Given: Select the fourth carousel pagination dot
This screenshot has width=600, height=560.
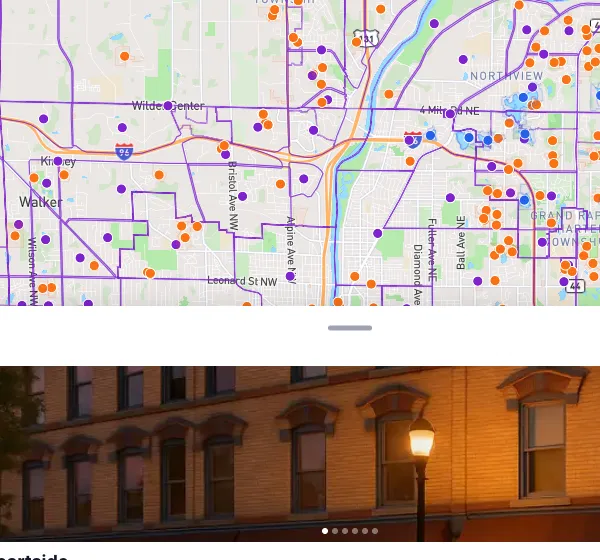Looking at the screenshot, I should coord(355,531).
